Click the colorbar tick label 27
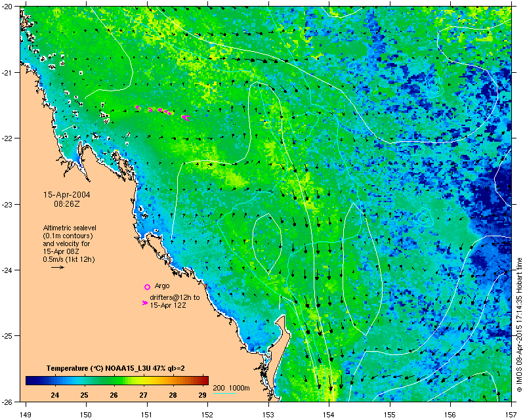 [x=143, y=395]
